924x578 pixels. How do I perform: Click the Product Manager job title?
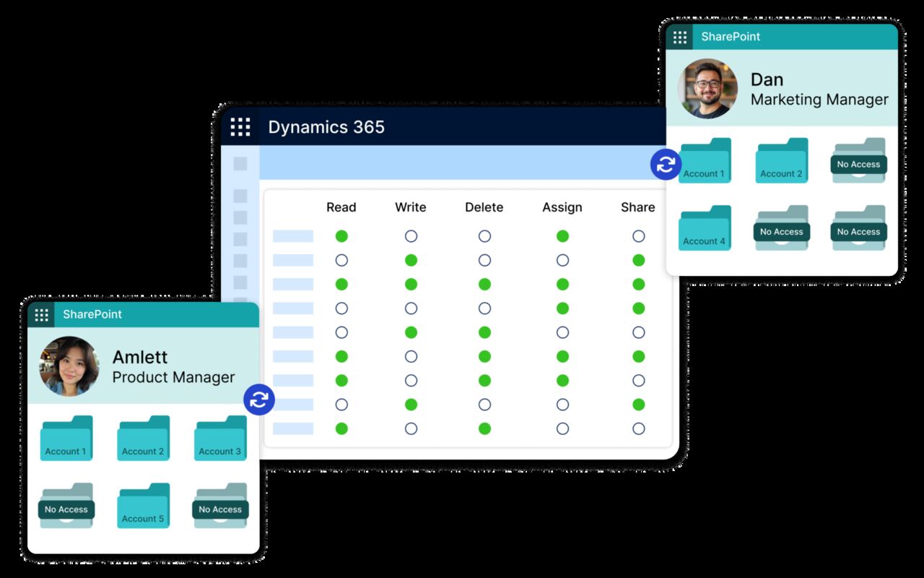click(x=173, y=377)
